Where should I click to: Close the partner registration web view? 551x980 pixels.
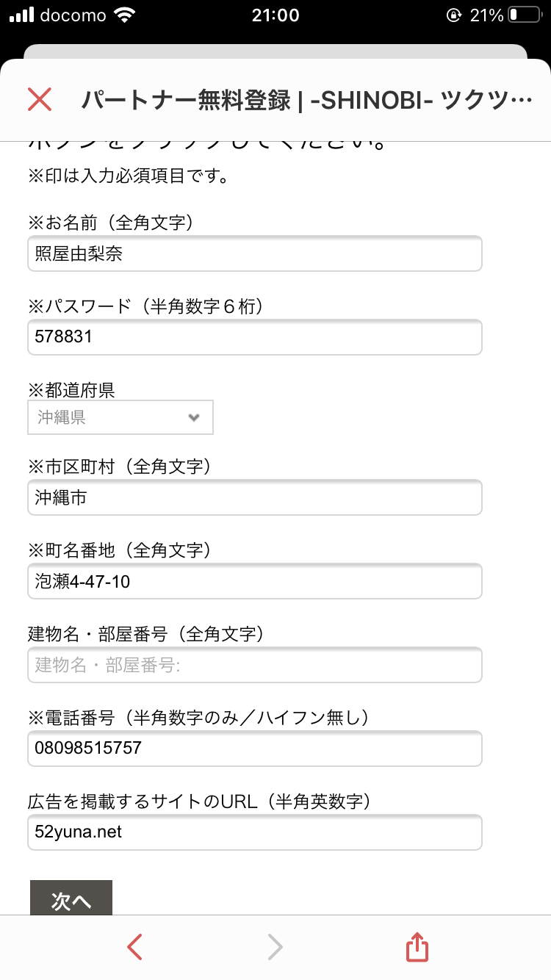[x=39, y=99]
